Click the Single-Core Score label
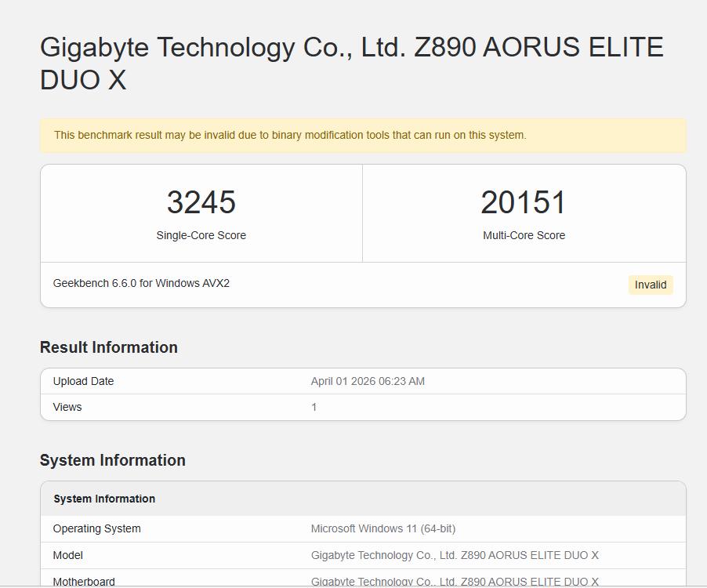The width and height of the screenshot is (707, 588). [x=201, y=235]
